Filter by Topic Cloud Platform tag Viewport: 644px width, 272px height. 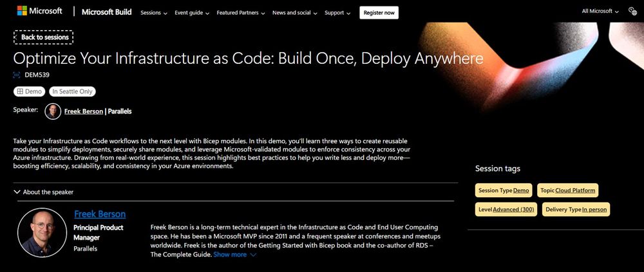pyautogui.click(x=567, y=190)
